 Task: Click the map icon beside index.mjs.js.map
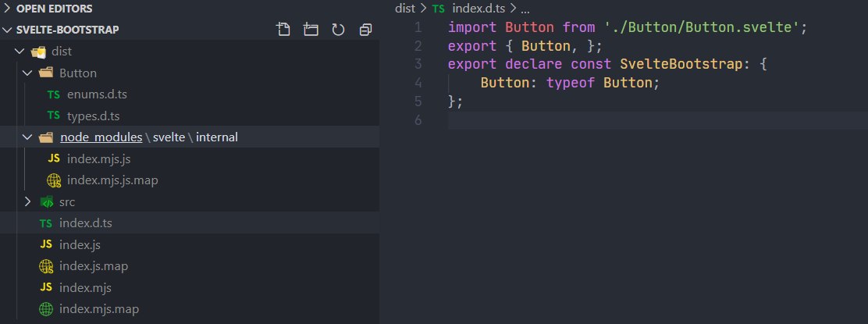[54, 180]
